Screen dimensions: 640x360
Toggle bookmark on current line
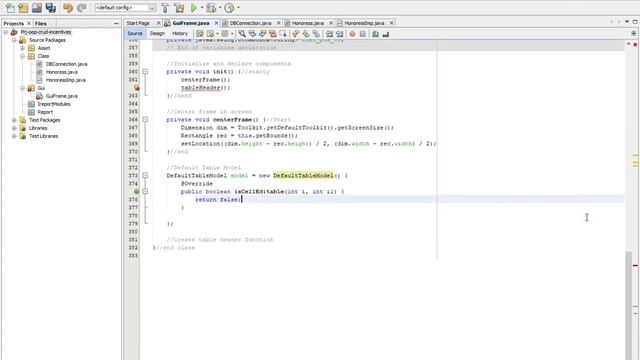coord(316,34)
